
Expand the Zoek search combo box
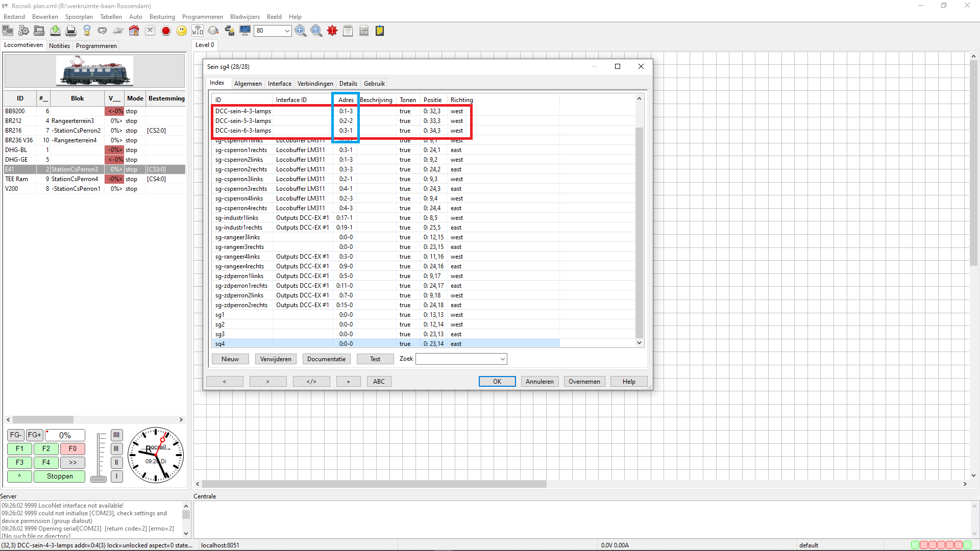click(502, 359)
